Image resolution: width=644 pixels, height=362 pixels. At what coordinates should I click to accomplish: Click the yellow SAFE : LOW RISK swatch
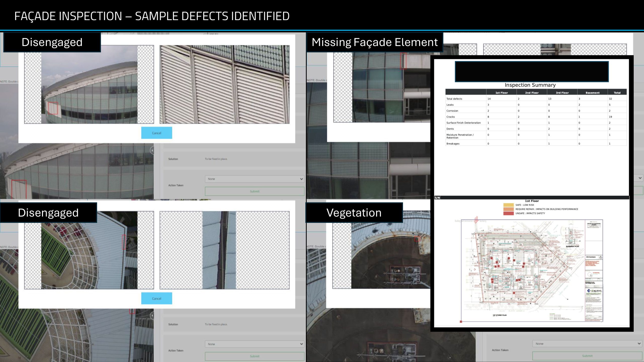point(508,205)
